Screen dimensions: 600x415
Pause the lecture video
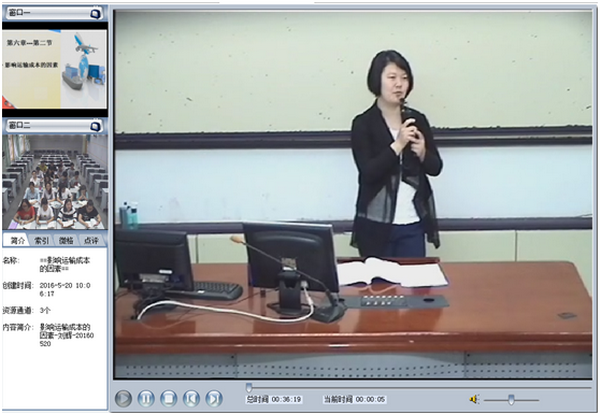(146, 398)
